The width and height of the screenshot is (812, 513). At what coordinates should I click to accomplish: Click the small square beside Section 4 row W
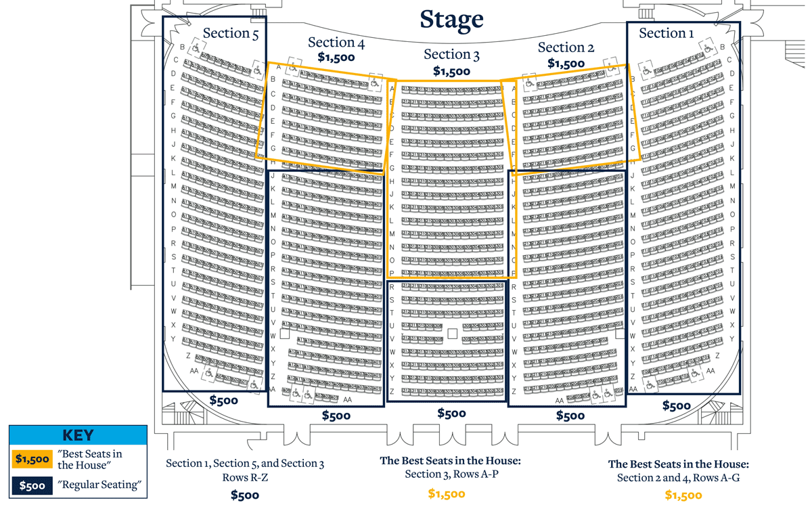pos(284,334)
